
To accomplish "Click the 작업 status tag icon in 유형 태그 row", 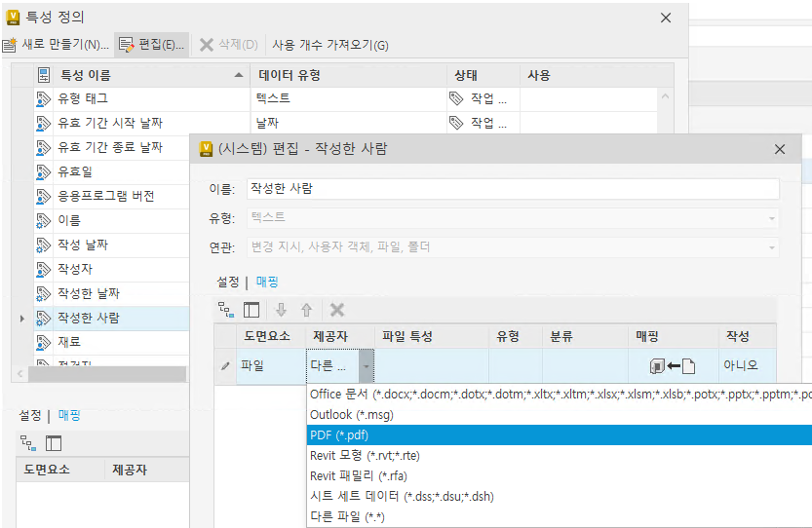I will (x=456, y=98).
